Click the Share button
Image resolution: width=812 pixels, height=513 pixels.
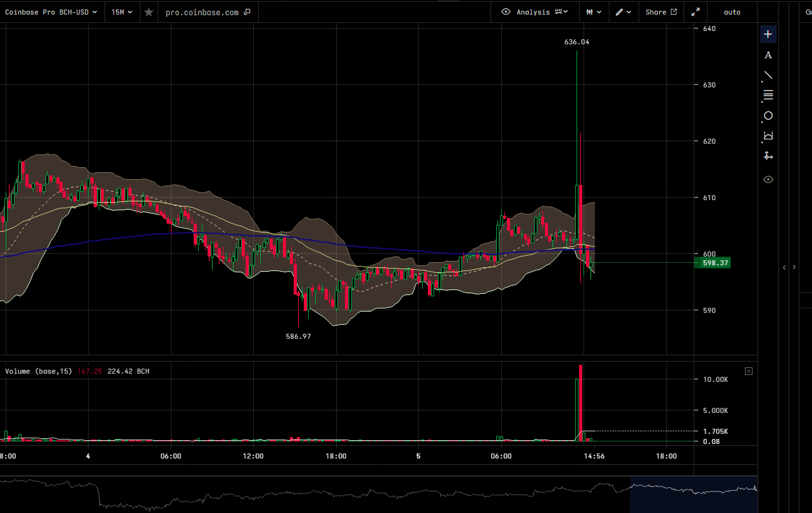[x=661, y=12]
